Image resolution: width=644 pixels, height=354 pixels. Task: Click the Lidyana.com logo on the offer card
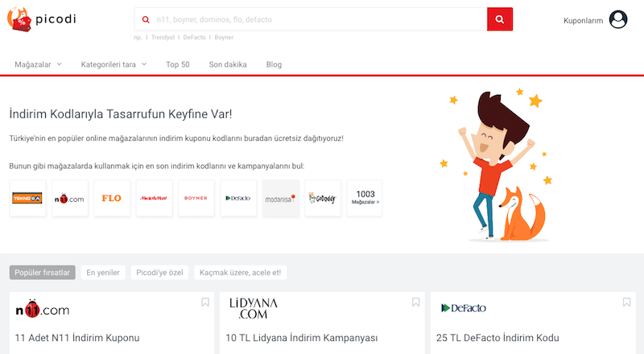254,309
